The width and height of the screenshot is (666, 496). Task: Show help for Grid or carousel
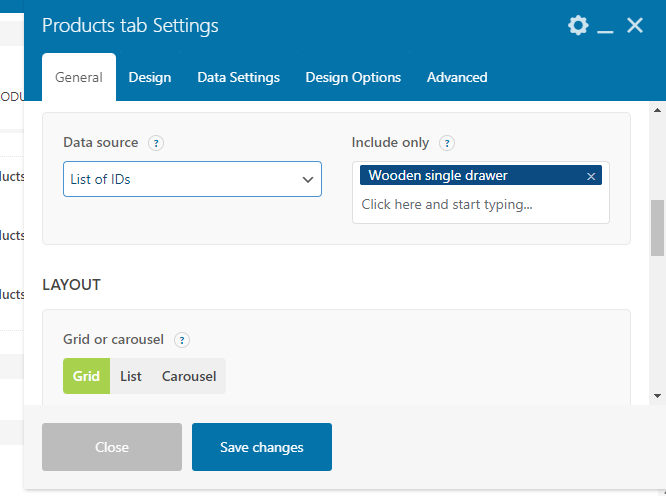click(x=181, y=340)
